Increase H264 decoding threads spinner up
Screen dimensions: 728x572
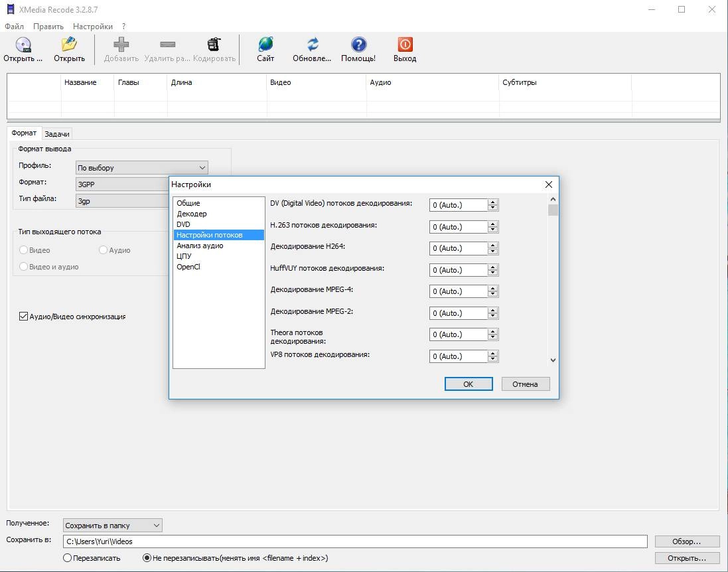coord(492,245)
